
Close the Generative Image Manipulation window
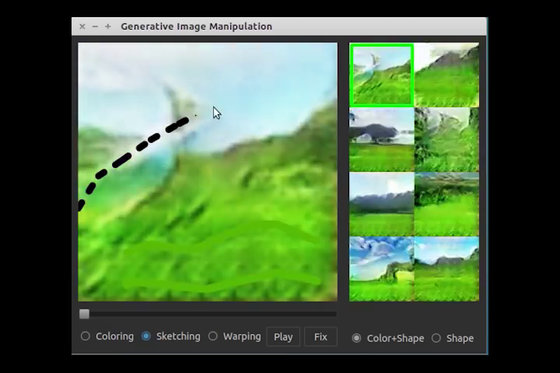click(82, 26)
